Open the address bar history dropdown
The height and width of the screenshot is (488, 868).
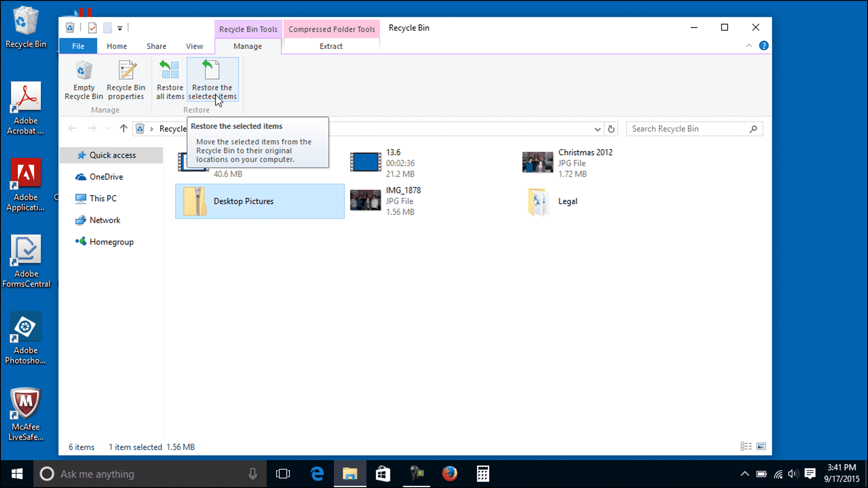[598, 129]
